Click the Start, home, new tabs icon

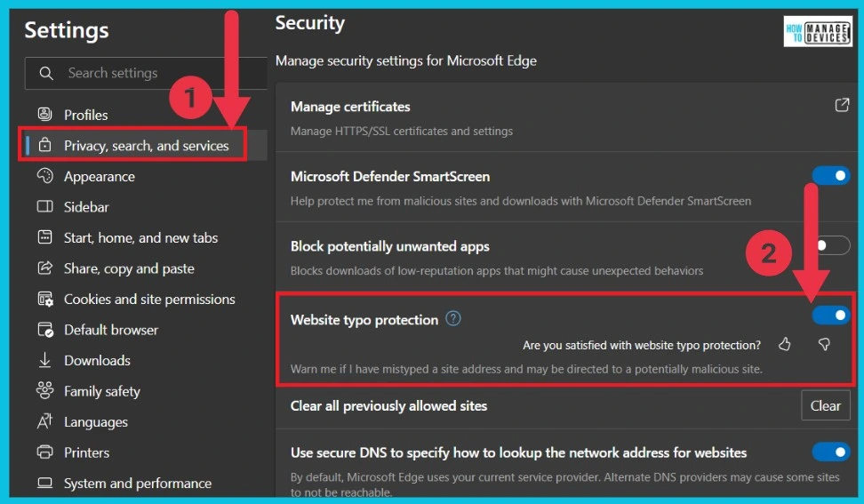pos(44,237)
